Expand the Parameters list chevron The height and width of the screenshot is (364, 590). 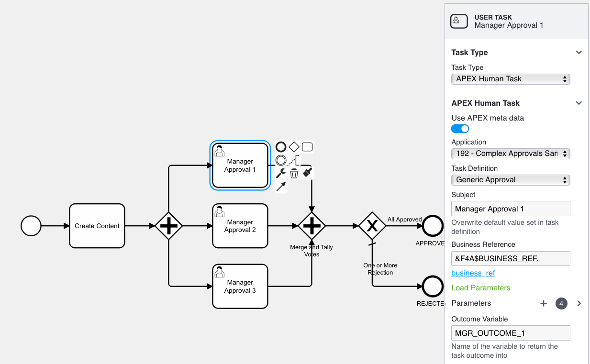click(x=579, y=303)
